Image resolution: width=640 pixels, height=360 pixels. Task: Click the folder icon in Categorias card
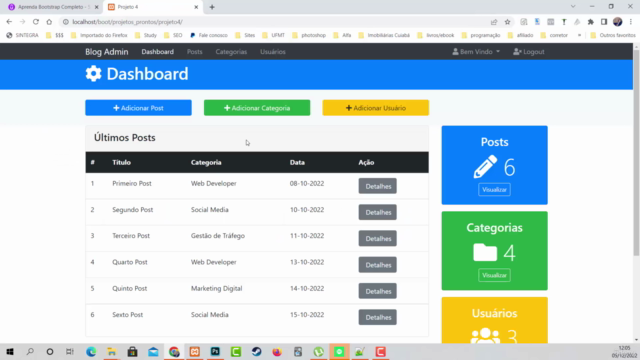485,252
